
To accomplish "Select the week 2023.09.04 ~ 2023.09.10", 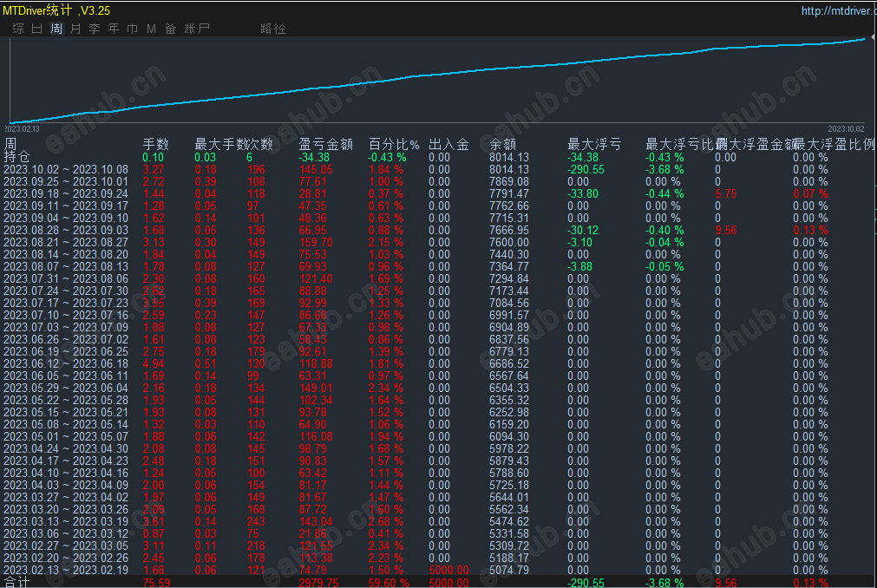I will tap(66, 218).
